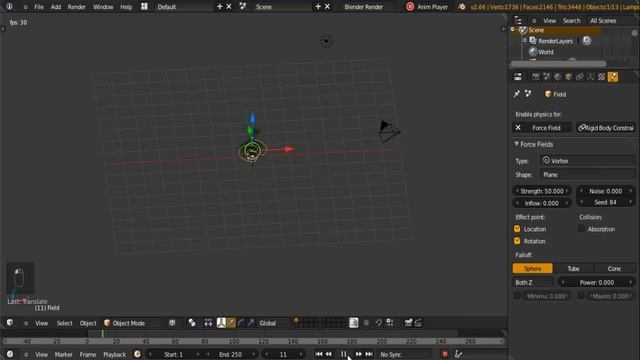Viewport: 640px width, 360px height.
Task: Click the properties editor type icon
Action: (x=518, y=77)
